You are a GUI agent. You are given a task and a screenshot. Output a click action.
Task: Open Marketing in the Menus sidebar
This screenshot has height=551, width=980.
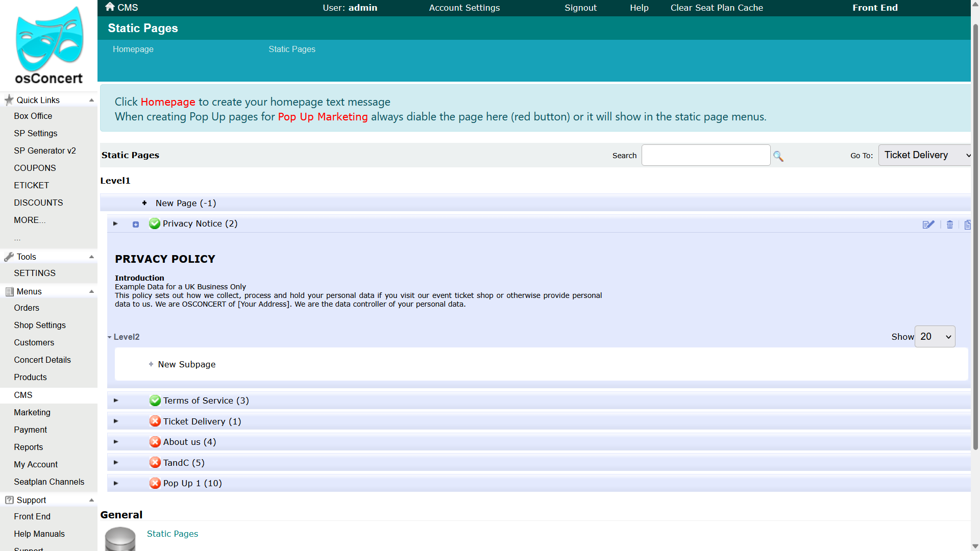click(32, 412)
